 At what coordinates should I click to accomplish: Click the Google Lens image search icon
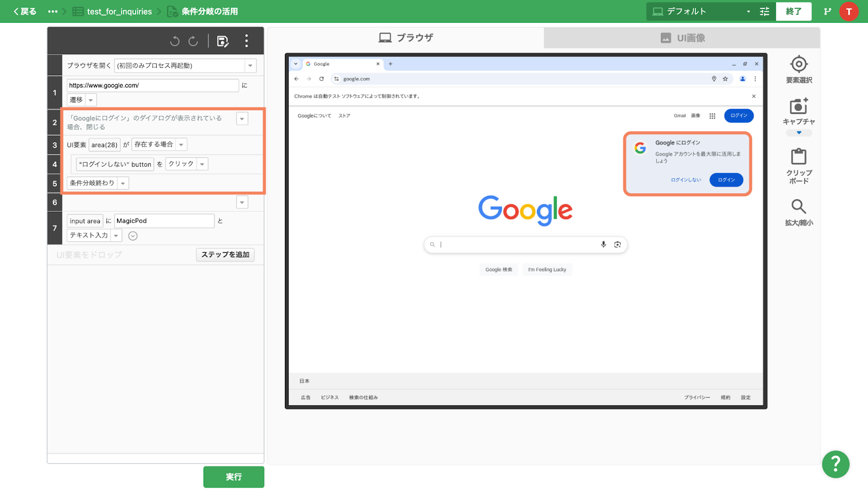coord(617,245)
